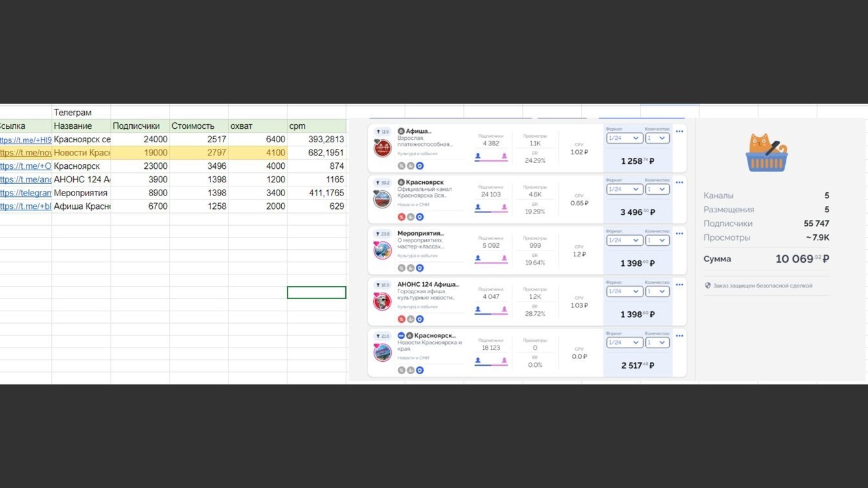This screenshot has height=488, width=868.
Task: Click the cat in basket cart icon
Action: coord(766,153)
